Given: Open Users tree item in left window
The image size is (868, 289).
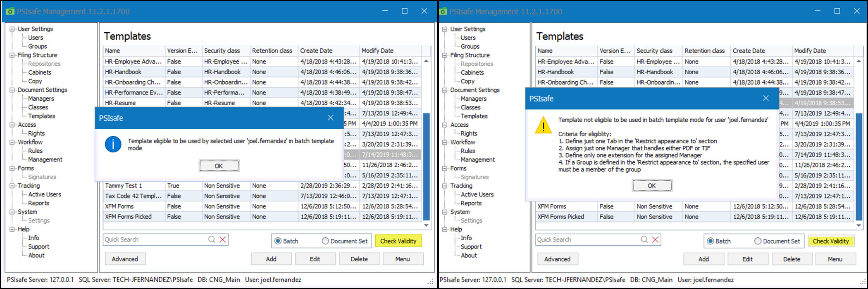Looking at the screenshot, I should point(36,38).
